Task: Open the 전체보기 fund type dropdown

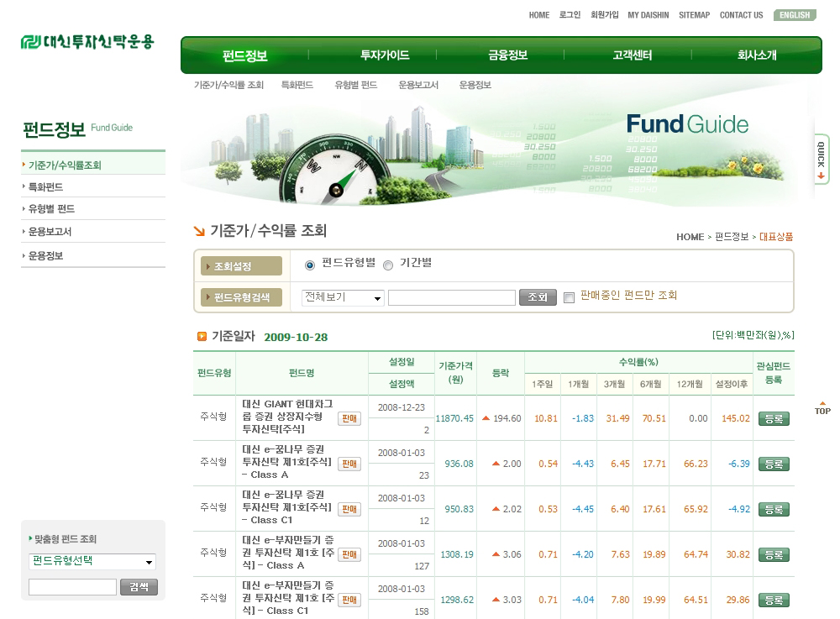Action: click(343, 298)
